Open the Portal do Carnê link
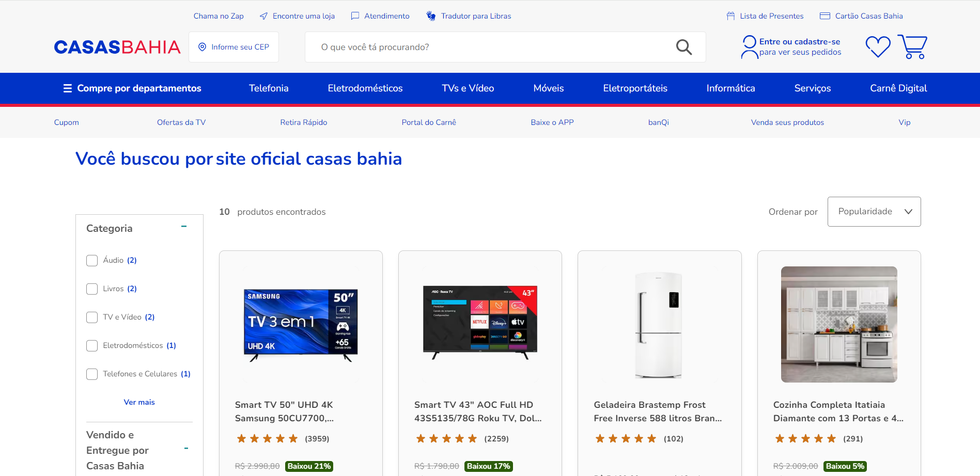Screen dimensions: 980x476 429,122
